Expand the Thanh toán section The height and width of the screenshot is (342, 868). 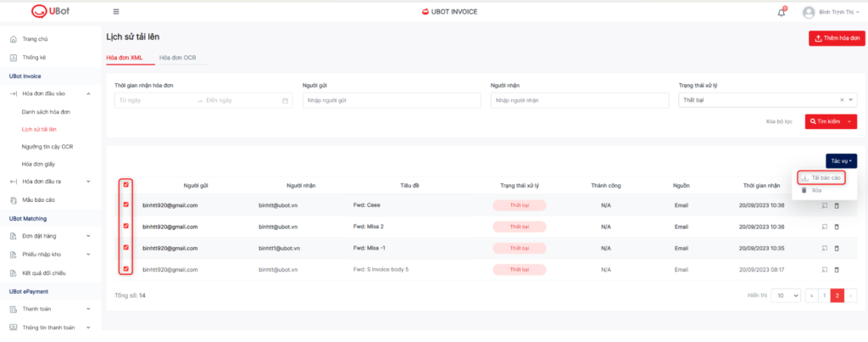click(x=88, y=309)
